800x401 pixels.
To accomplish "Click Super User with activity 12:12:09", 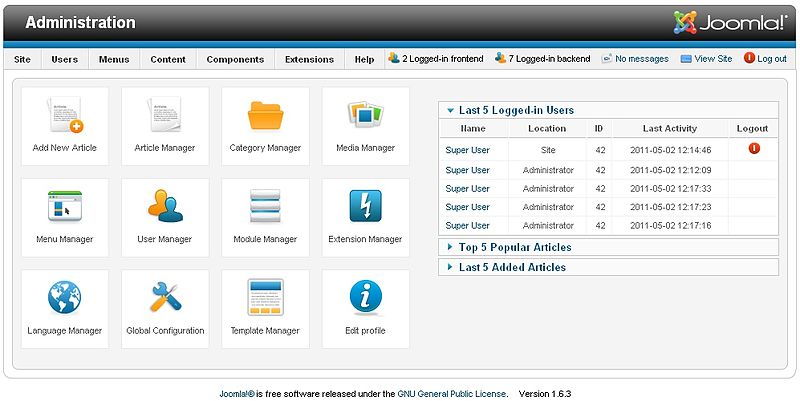I will click(467, 170).
